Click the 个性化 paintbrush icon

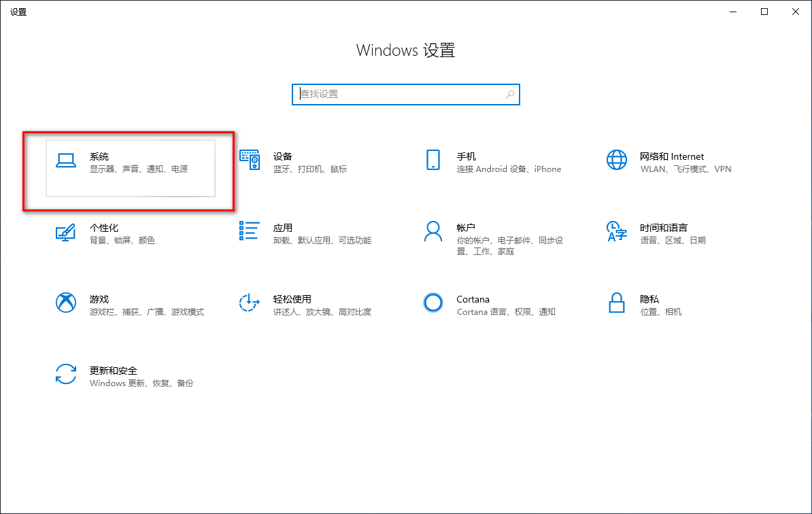66,233
